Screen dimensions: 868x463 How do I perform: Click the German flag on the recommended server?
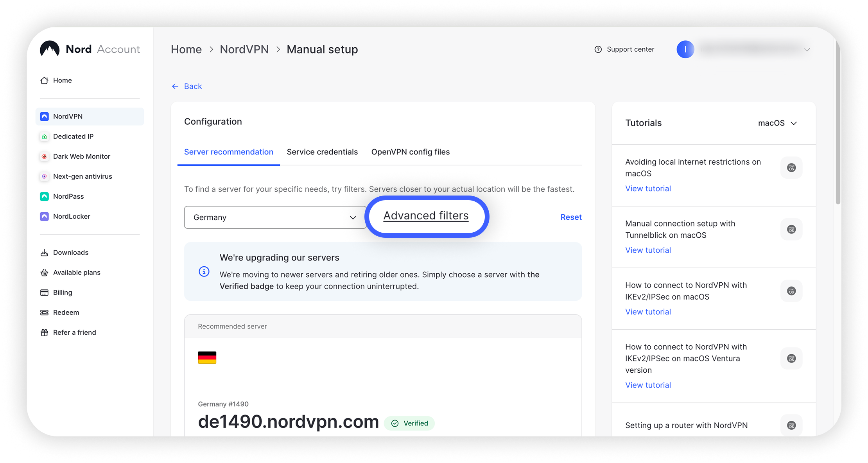(207, 357)
